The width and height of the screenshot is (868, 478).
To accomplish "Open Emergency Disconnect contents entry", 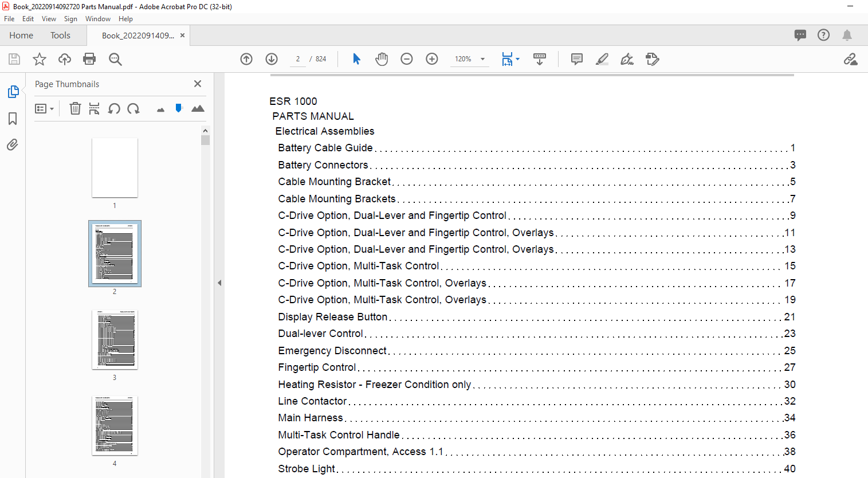I will click(536, 351).
